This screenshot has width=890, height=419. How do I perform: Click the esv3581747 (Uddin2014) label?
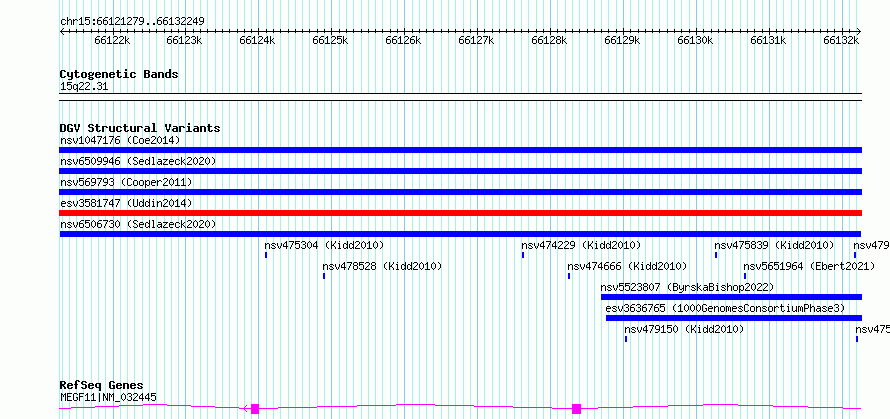pyautogui.click(x=126, y=203)
